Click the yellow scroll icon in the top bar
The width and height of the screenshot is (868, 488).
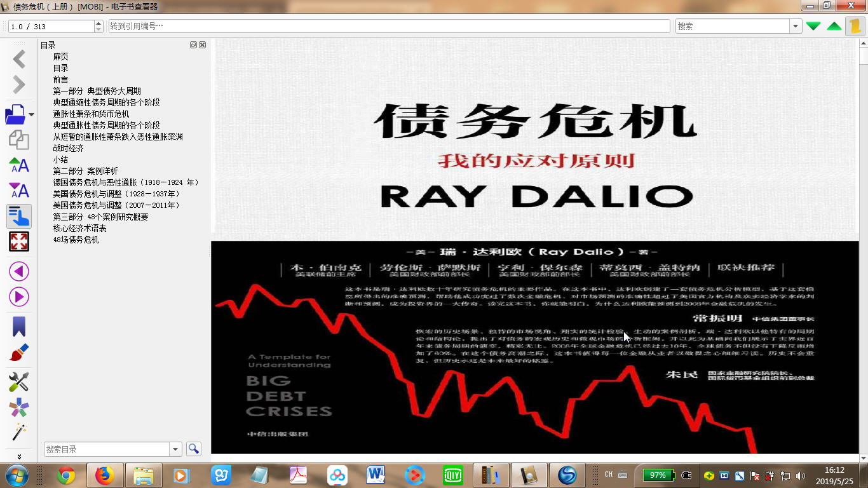tap(855, 26)
